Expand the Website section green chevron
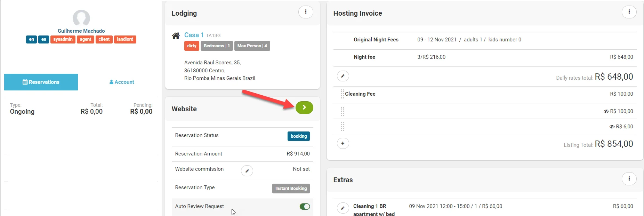Viewport: 644px width, 216px height. click(x=304, y=108)
